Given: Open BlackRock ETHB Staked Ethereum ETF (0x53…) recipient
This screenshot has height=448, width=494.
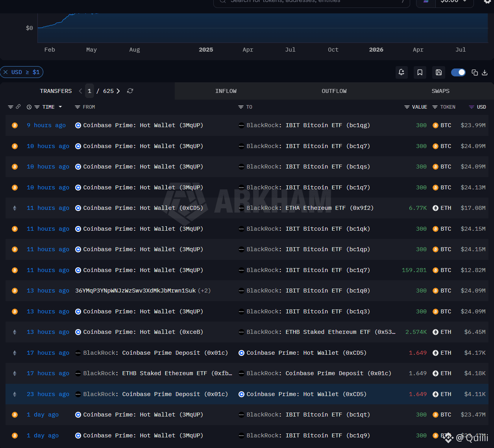Looking at the screenshot, I should (x=321, y=332).
